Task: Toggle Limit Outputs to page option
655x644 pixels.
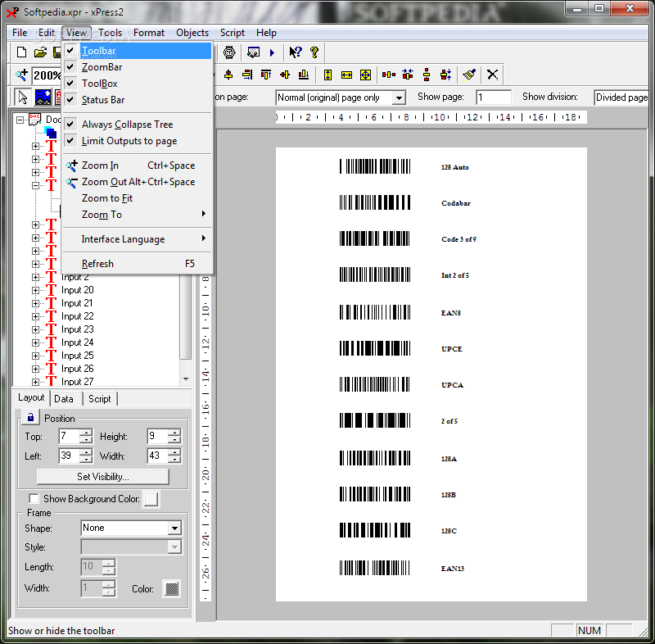Action: pyautogui.click(x=137, y=141)
